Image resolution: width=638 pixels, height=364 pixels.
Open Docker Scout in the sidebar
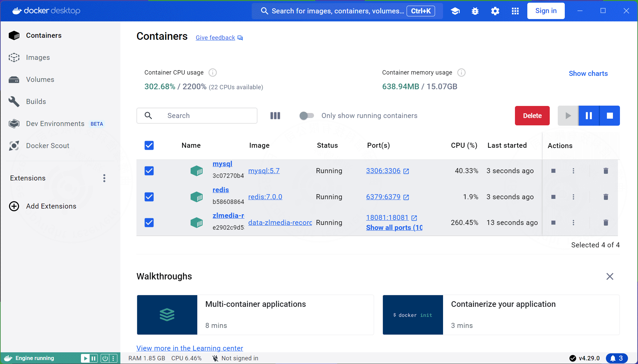[61, 146]
